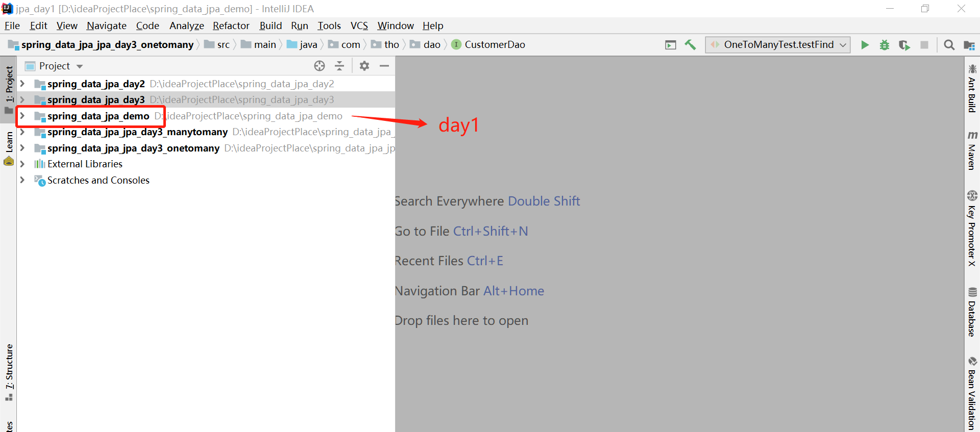Click the main breadcrumb
Screen dimensions: 980x432
pos(259,45)
